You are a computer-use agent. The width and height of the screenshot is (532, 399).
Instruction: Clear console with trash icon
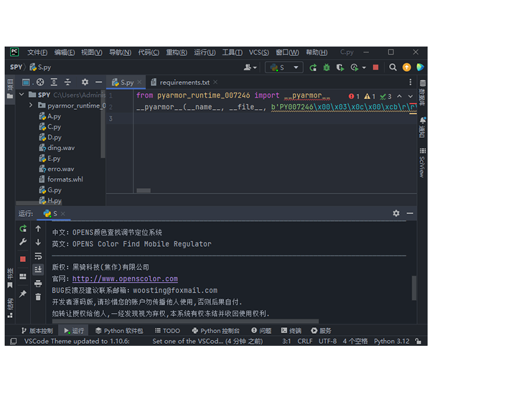pyautogui.click(x=38, y=297)
